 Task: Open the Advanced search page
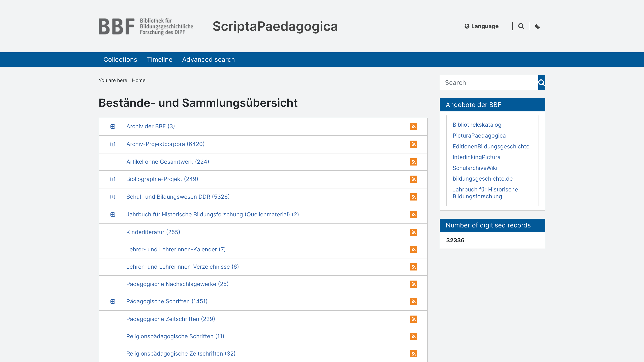click(x=208, y=60)
